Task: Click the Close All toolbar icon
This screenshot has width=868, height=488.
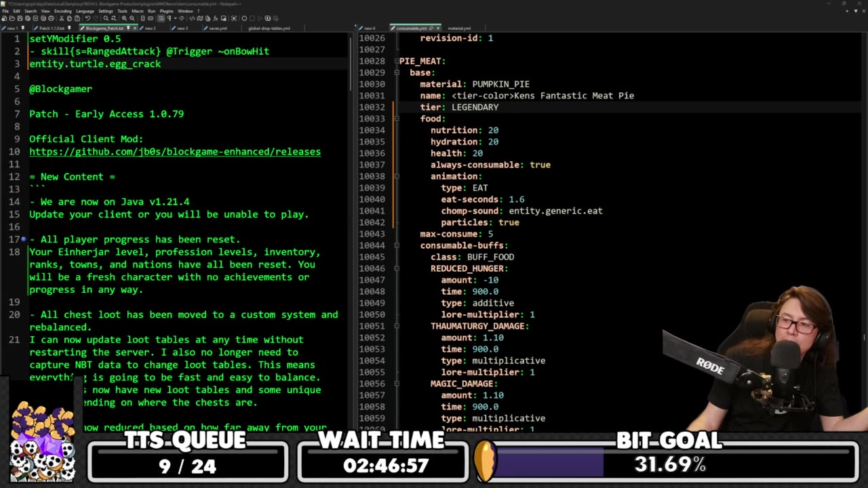Action: [x=43, y=18]
